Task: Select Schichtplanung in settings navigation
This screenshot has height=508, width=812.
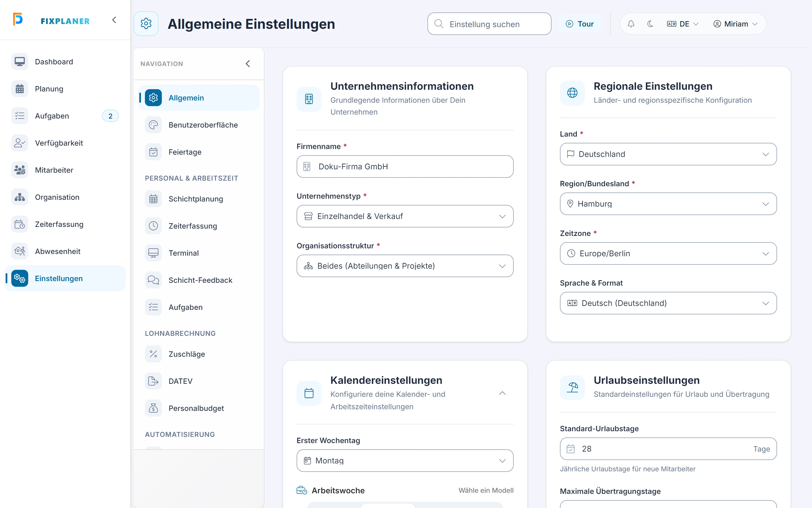Action: coord(199,199)
